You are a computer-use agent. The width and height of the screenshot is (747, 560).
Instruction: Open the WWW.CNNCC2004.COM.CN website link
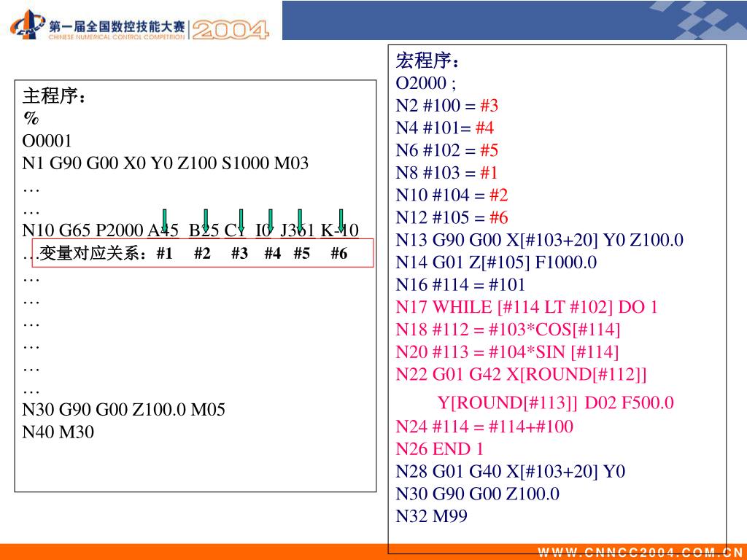pos(642,553)
